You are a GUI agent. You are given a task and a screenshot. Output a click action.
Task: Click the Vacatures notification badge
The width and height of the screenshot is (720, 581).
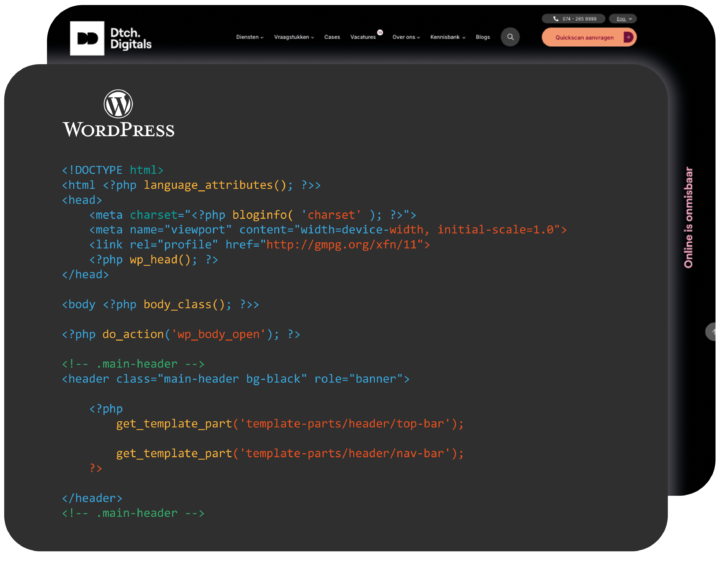pyautogui.click(x=380, y=32)
